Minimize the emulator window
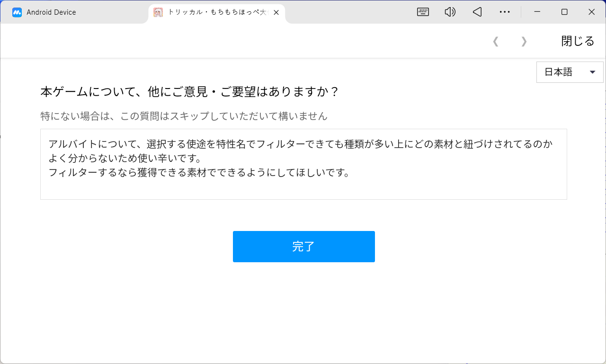The height and width of the screenshot is (364, 606). [537, 12]
